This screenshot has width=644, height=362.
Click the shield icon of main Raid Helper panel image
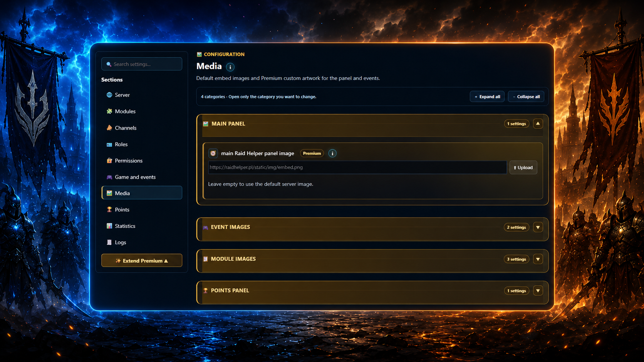(213, 153)
